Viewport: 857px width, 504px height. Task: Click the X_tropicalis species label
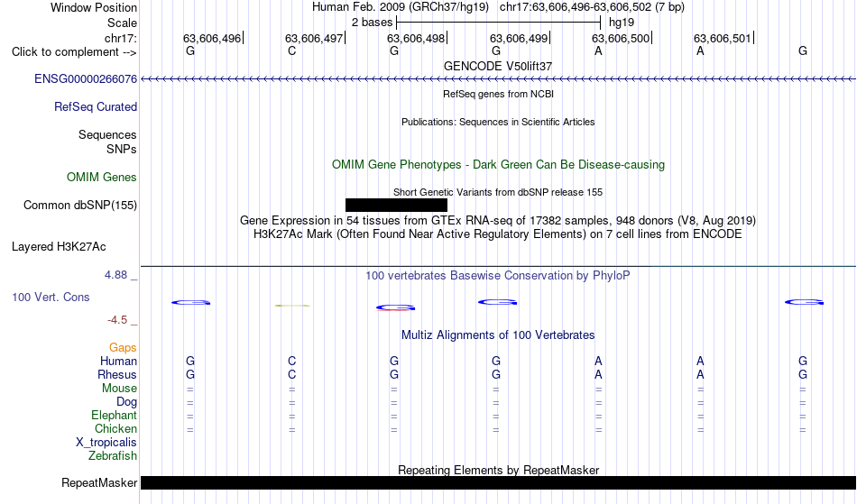coord(106,443)
